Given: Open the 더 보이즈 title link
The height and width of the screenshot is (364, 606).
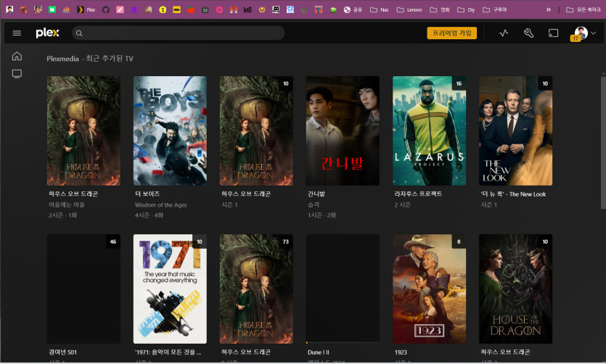Looking at the screenshot, I should coord(147,194).
